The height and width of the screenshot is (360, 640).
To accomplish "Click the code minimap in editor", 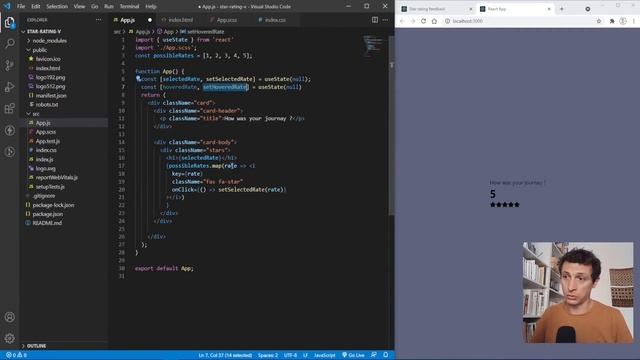I will pyautogui.click(x=373, y=46).
